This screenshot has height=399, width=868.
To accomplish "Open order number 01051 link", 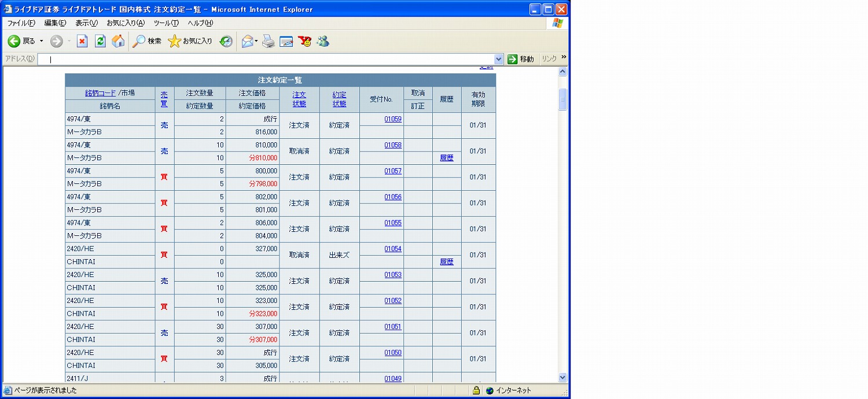I will tap(393, 327).
